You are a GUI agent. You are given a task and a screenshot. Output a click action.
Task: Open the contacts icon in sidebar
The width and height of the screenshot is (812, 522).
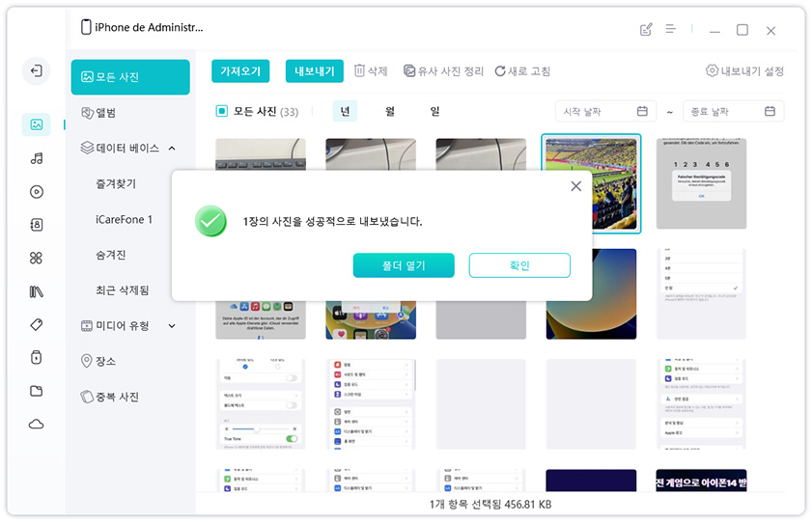pos(37,225)
